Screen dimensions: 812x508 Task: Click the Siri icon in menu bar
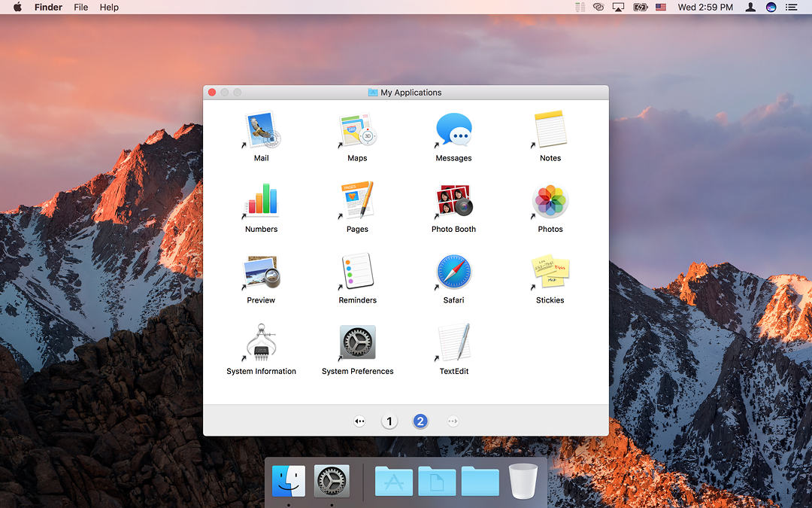[x=771, y=8]
